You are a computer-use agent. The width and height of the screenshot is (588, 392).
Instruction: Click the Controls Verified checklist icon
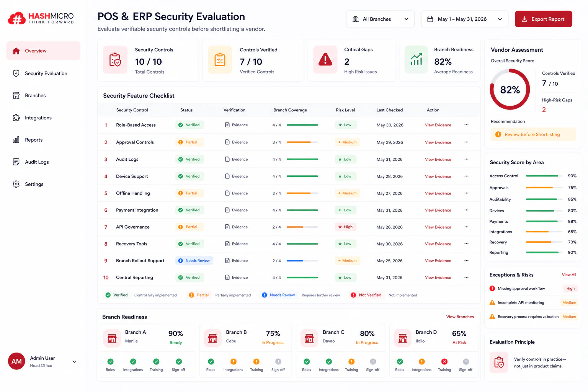[x=220, y=60]
